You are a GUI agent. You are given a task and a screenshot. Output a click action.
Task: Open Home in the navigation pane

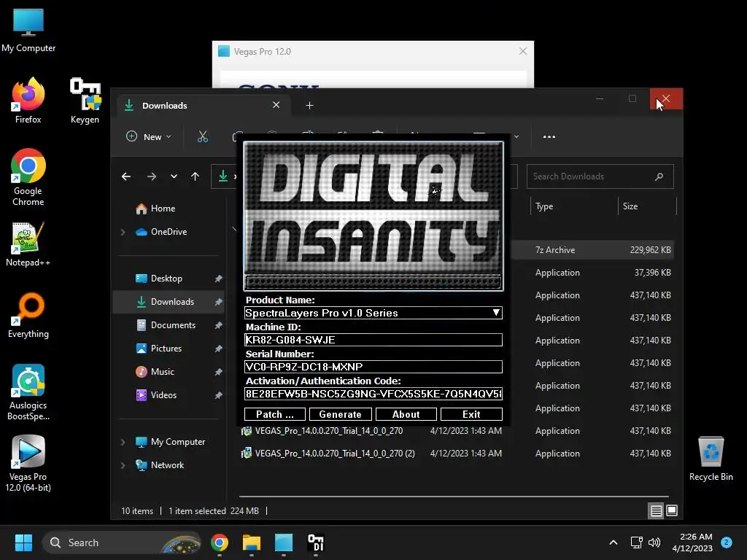tap(163, 209)
